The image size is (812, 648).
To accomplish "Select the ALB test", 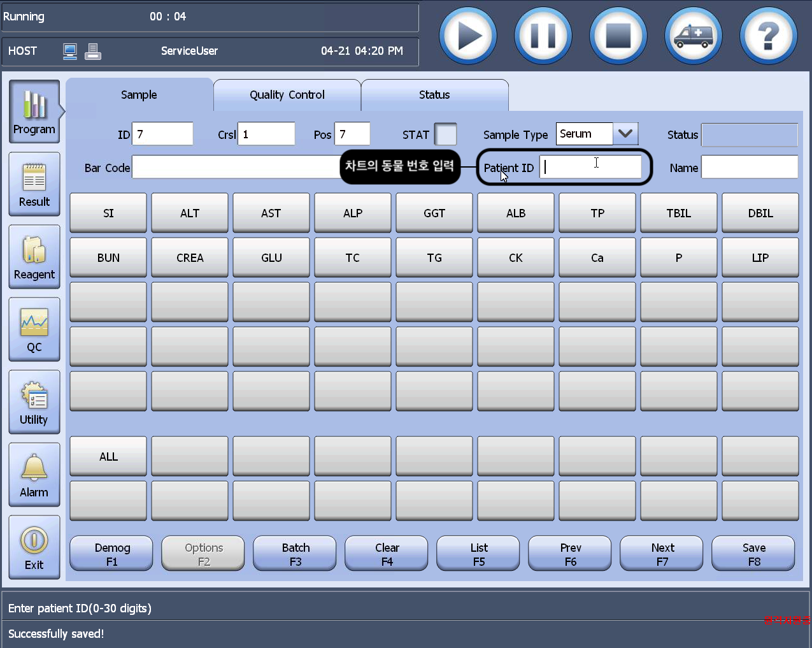I will 516,213.
